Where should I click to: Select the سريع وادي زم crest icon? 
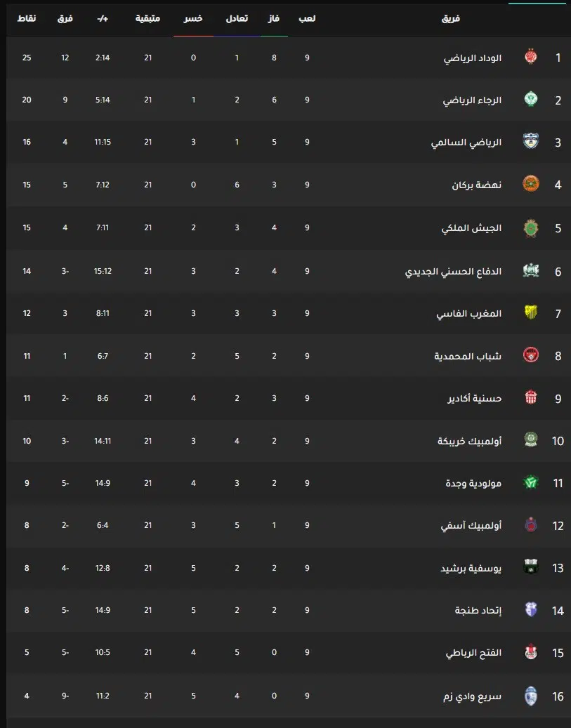coord(530,696)
